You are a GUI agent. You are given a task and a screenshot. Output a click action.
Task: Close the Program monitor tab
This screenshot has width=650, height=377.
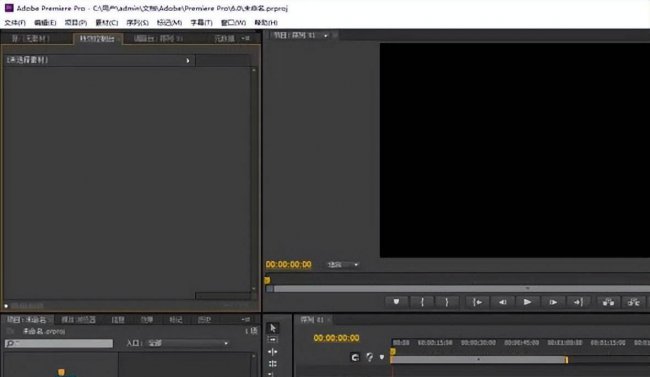coord(335,36)
